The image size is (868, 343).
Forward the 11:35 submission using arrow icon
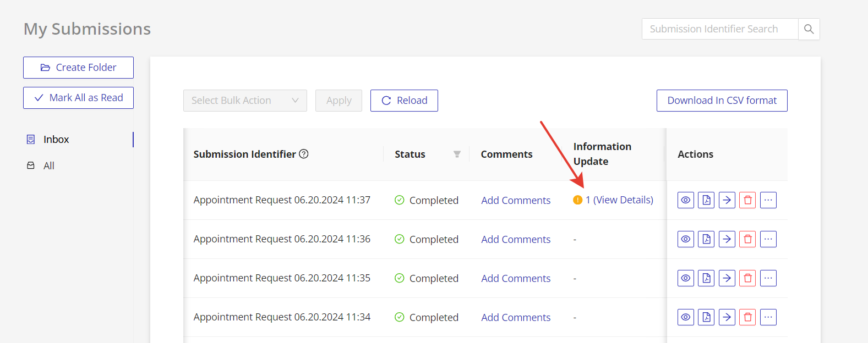point(727,278)
